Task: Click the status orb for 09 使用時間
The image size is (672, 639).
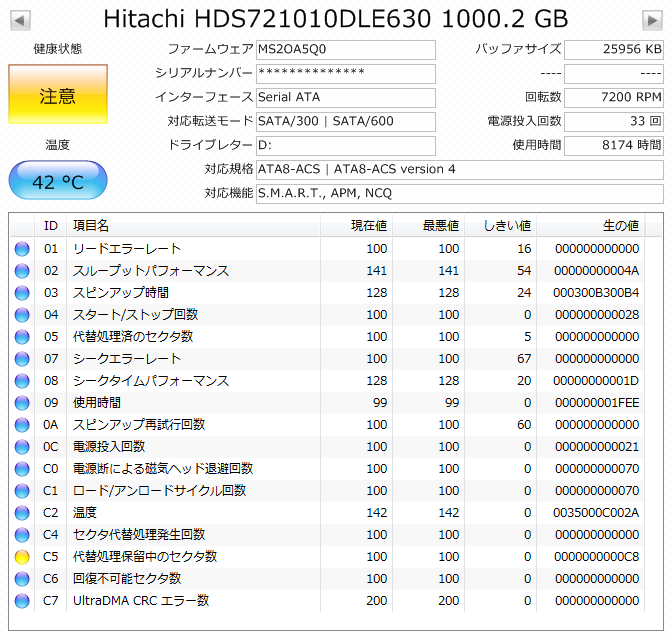Action: [x=22, y=403]
